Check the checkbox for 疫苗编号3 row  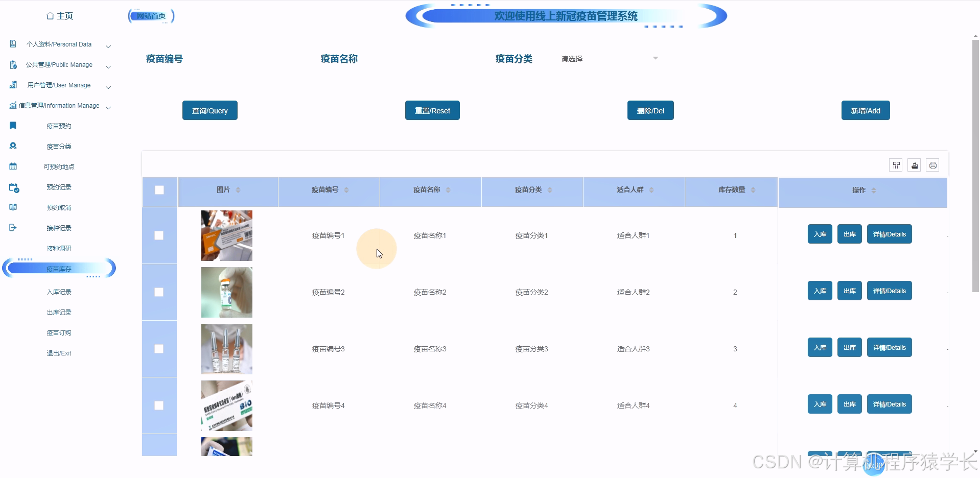point(159,349)
